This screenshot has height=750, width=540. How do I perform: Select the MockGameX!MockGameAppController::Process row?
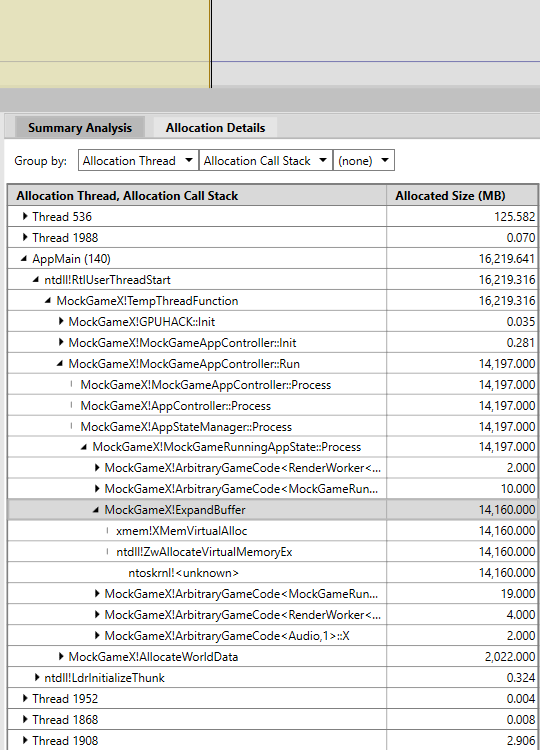273,385
